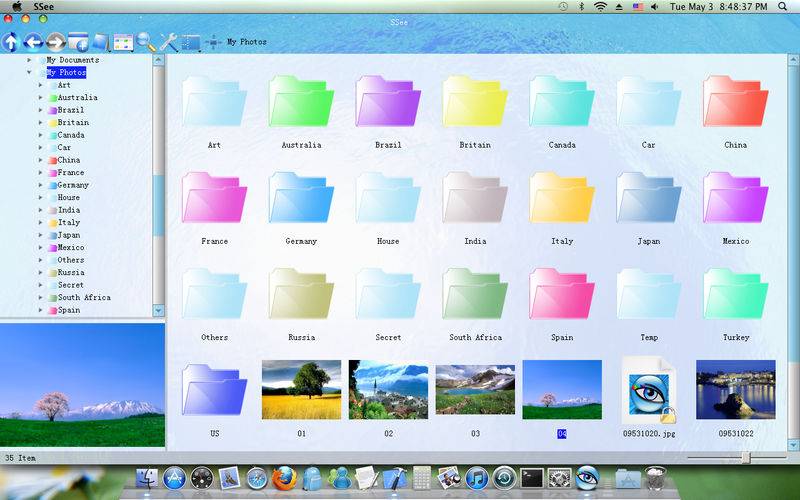
Task: Open the Firefox icon in the Dock
Action: coord(285,479)
